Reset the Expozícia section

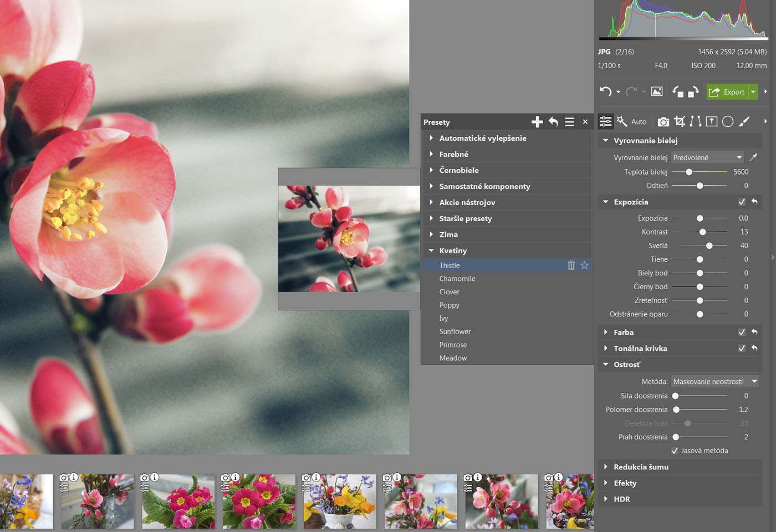(754, 202)
